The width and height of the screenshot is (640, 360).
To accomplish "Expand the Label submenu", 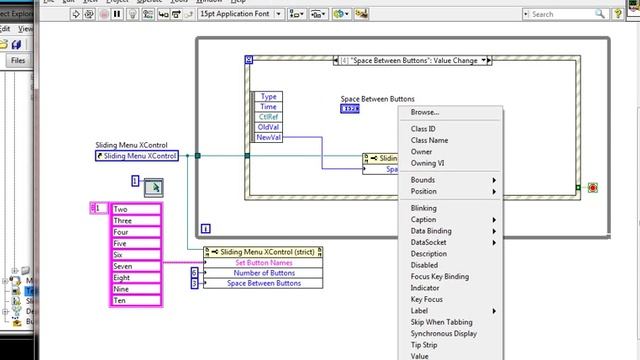I will click(451, 311).
